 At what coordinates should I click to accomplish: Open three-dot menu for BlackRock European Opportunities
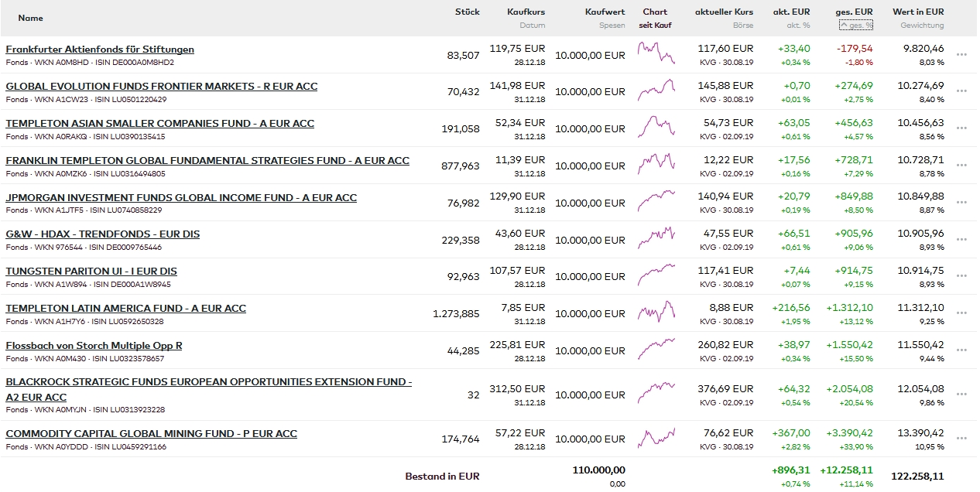click(961, 395)
